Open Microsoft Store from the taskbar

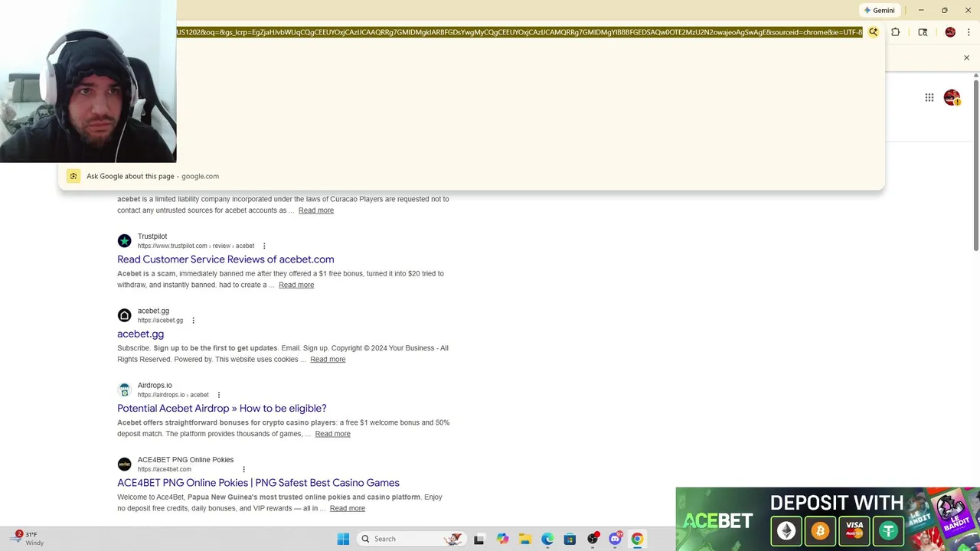570,539
